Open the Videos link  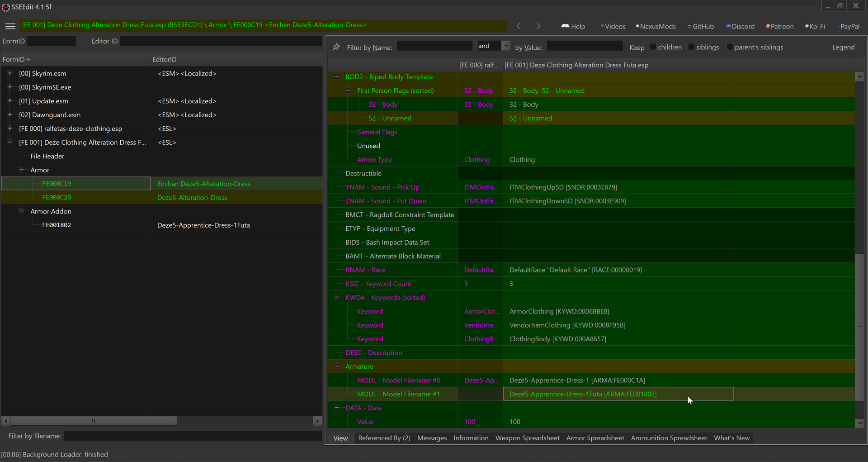tap(613, 26)
